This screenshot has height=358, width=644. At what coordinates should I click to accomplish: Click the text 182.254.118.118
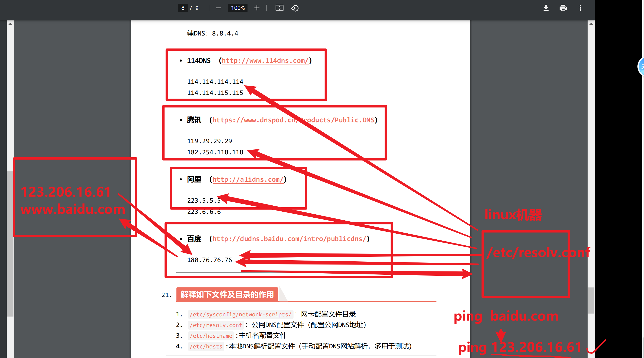point(215,152)
